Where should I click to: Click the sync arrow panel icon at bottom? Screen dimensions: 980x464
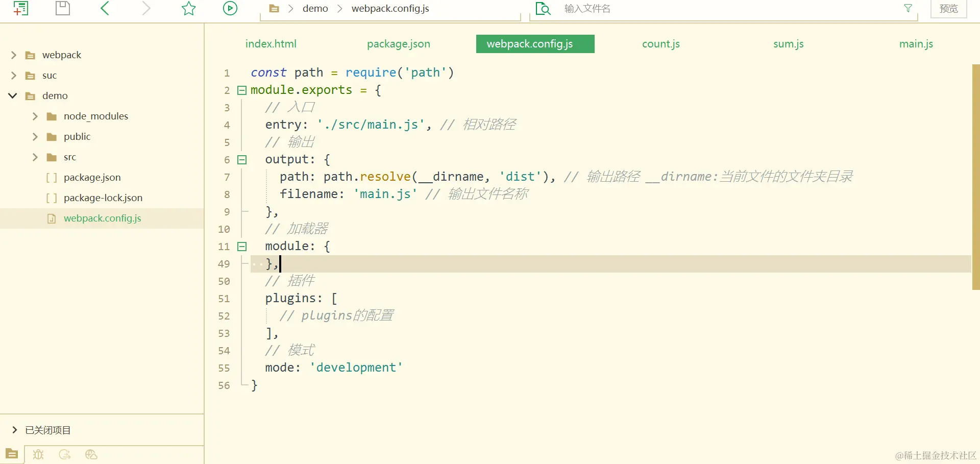pyautogui.click(x=65, y=454)
